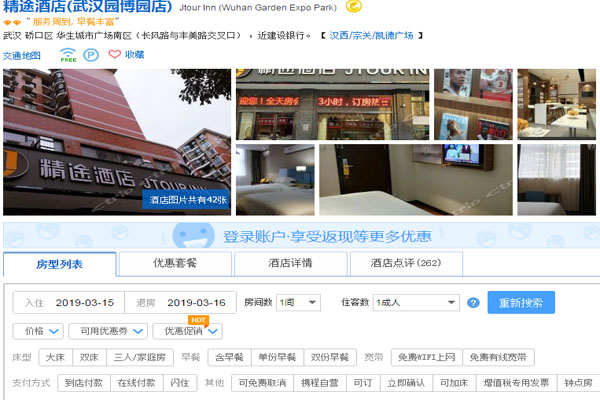
Task: Toggle the 可订 filter
Action: tap(363, 383)
